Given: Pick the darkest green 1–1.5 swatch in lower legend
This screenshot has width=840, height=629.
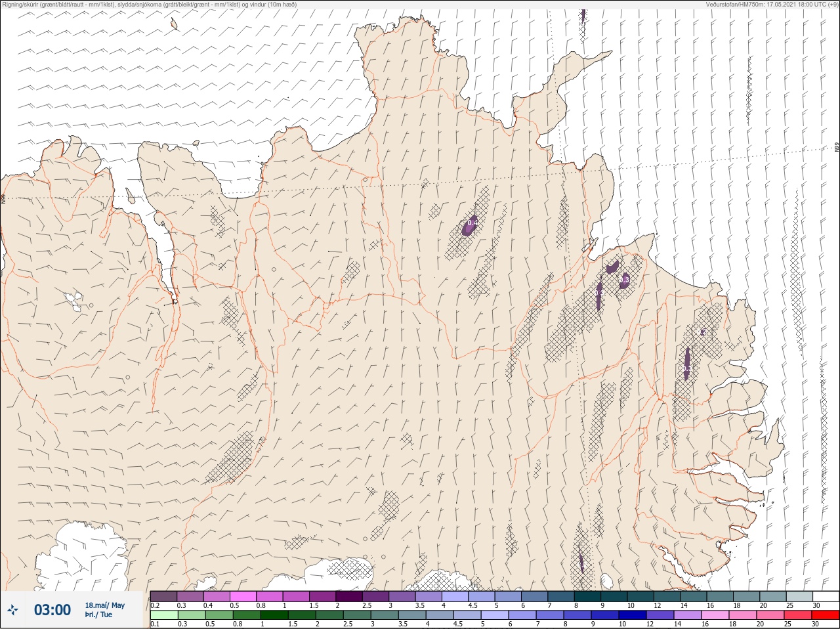Looking at the screenshot, I should [274, 615].
